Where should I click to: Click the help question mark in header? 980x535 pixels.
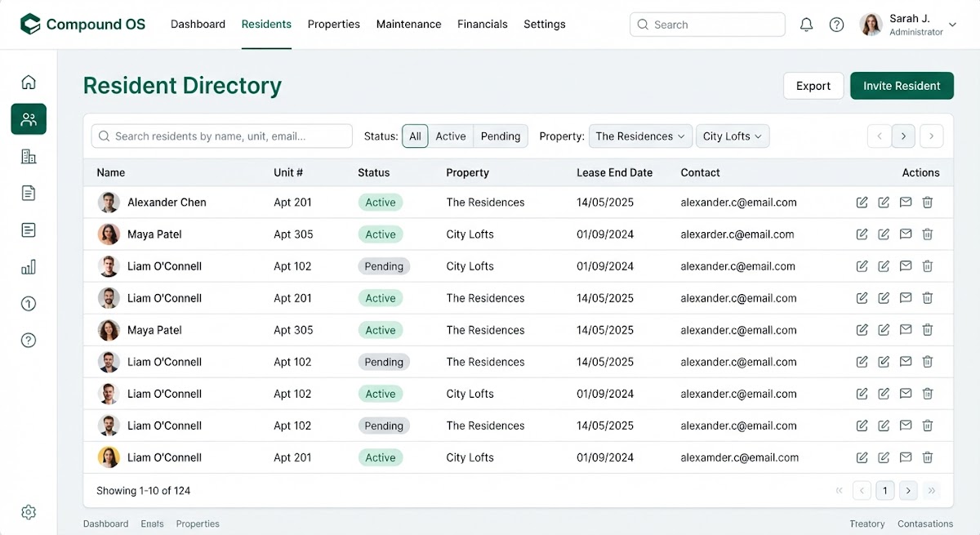pyautogui.click(x=836, y=25)
